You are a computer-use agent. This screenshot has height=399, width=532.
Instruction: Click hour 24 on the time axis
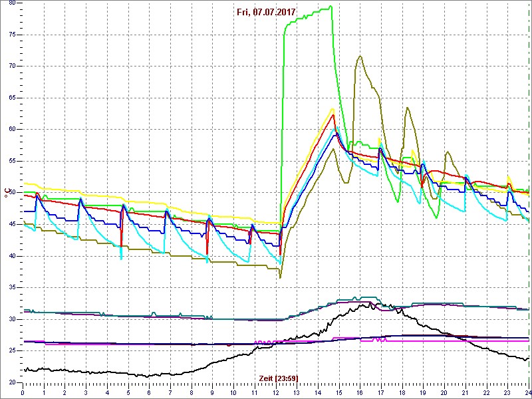tap(528, 392)
